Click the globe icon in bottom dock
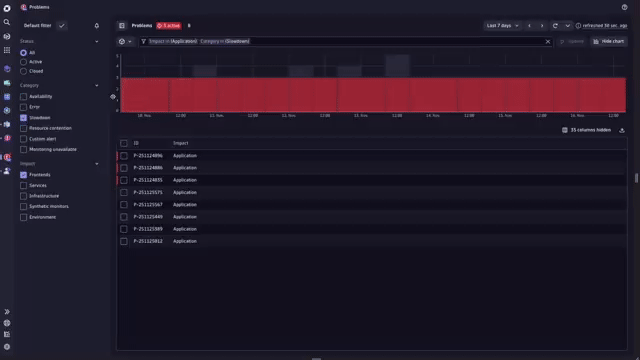This screenshot has width=640, height=360. pos(7,323)
